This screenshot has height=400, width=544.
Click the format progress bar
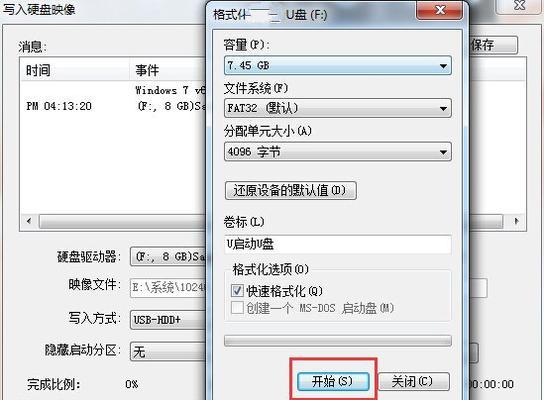[x=338, y=341]
